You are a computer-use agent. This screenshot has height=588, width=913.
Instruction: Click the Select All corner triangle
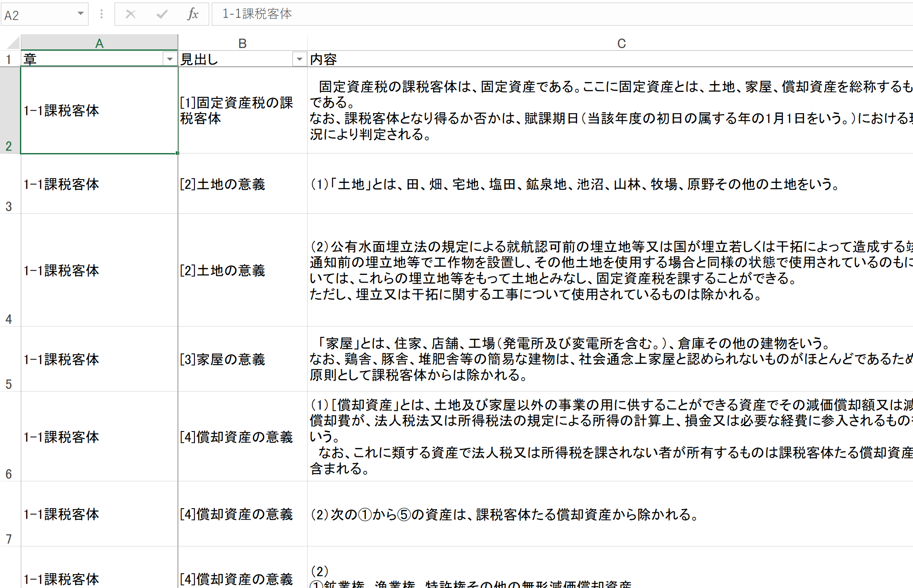click(x=13, y=43)
